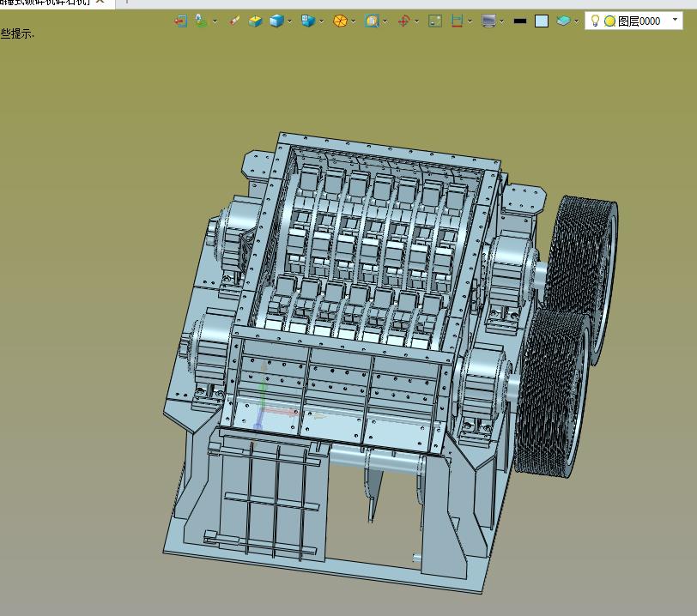Toggle the layer light bulb visibility
Screen dimensions: 697x616
click(x=595, y=21)
